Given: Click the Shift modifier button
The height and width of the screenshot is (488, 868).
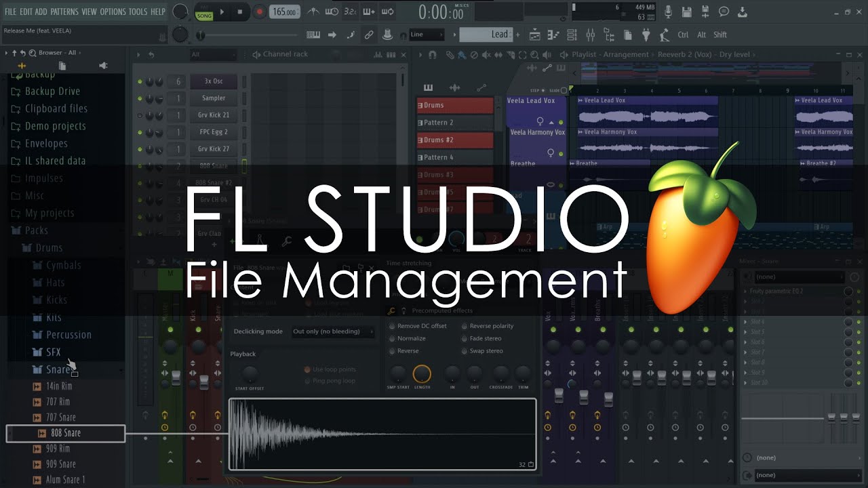Looking at the screenshot, I should click(720, 35).
